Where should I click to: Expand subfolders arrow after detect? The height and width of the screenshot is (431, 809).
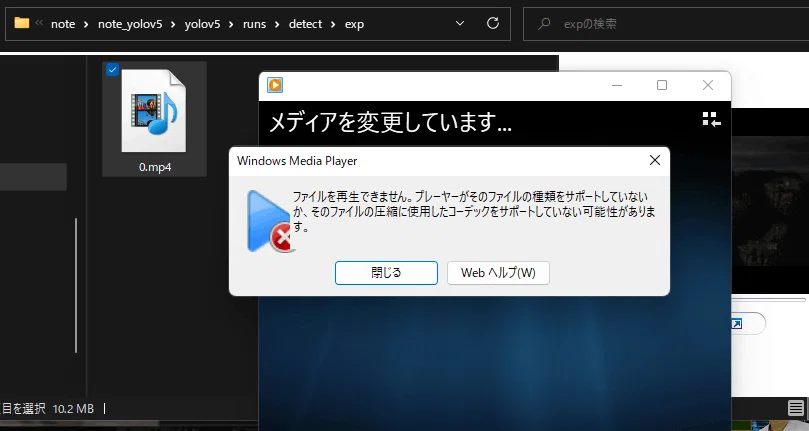click(x=333, y=24)
